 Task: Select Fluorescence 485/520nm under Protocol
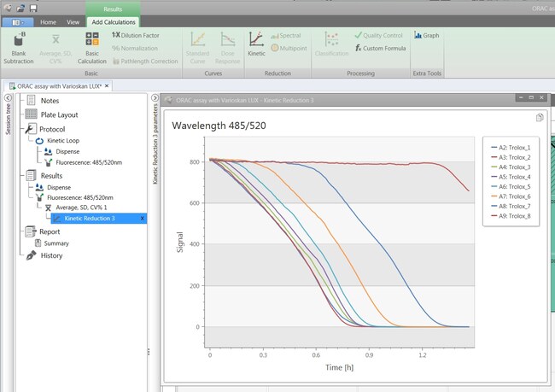(x=89, y=162)
